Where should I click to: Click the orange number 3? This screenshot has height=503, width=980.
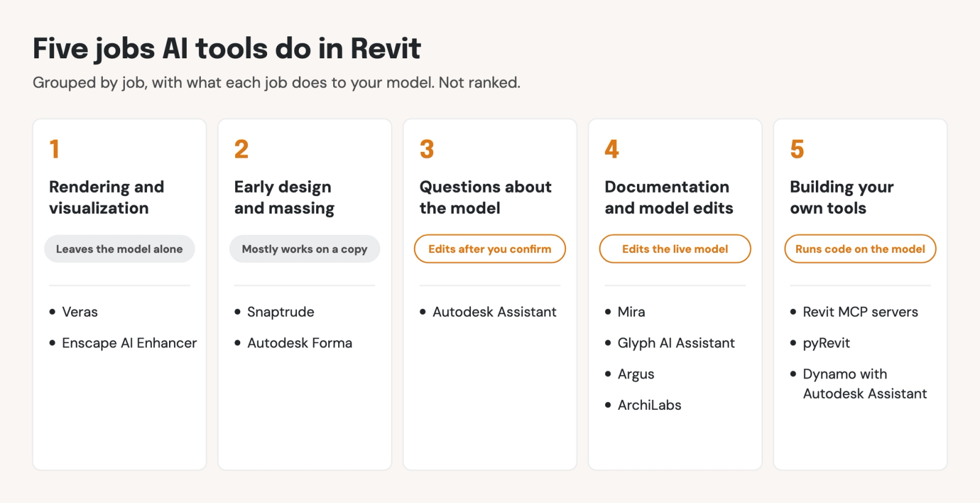(427, 149)
